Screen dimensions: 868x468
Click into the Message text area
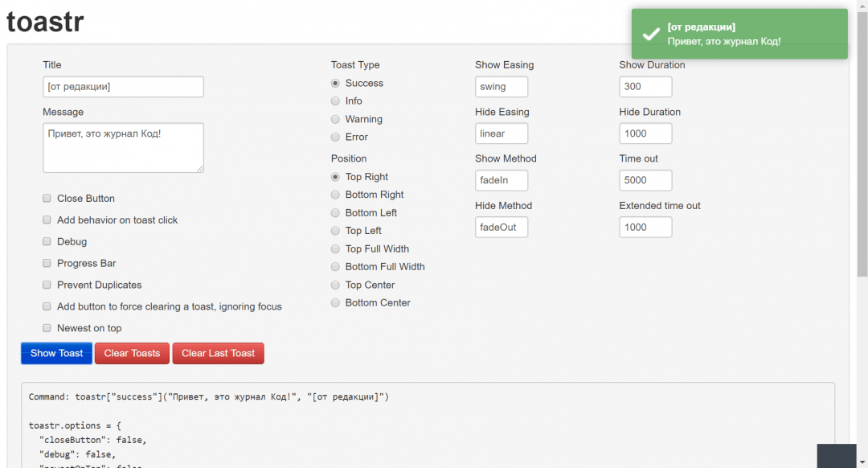123,147
